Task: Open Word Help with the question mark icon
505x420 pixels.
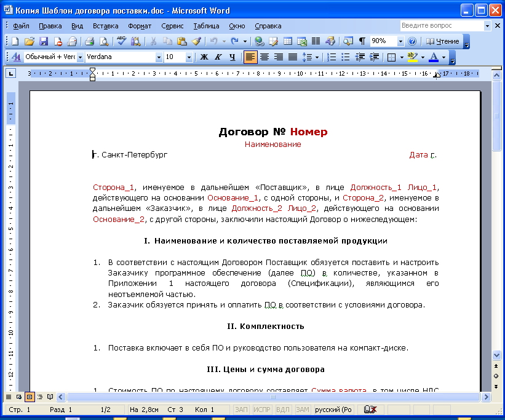Action: pyautogui.click(x=412, y=41)
